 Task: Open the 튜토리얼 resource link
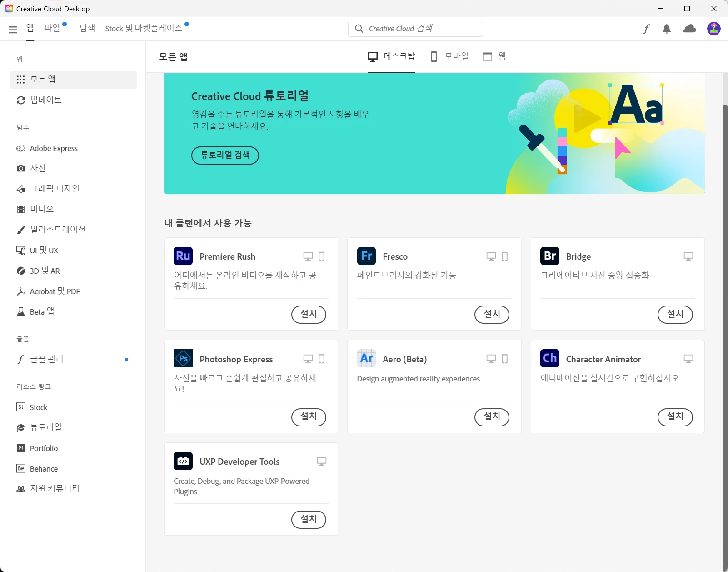(73, 427)
